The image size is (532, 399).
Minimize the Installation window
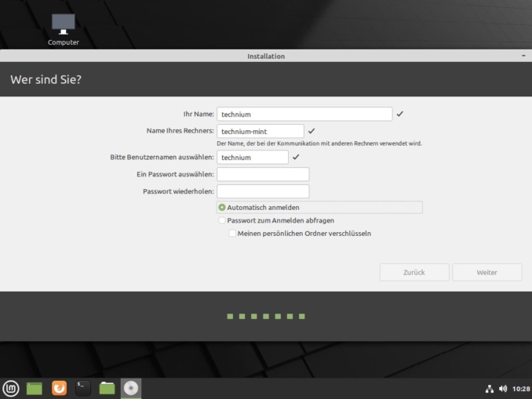[x=523, y=56]
